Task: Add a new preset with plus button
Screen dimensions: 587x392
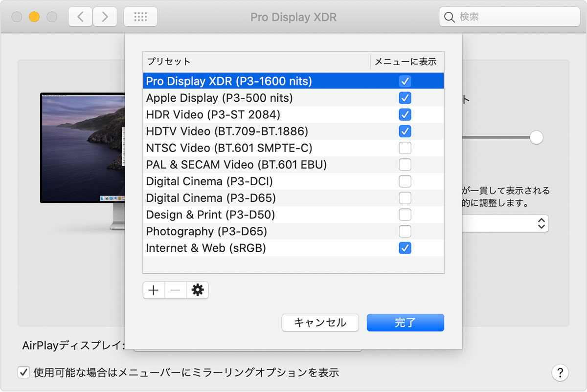Action: coord(154,290)
